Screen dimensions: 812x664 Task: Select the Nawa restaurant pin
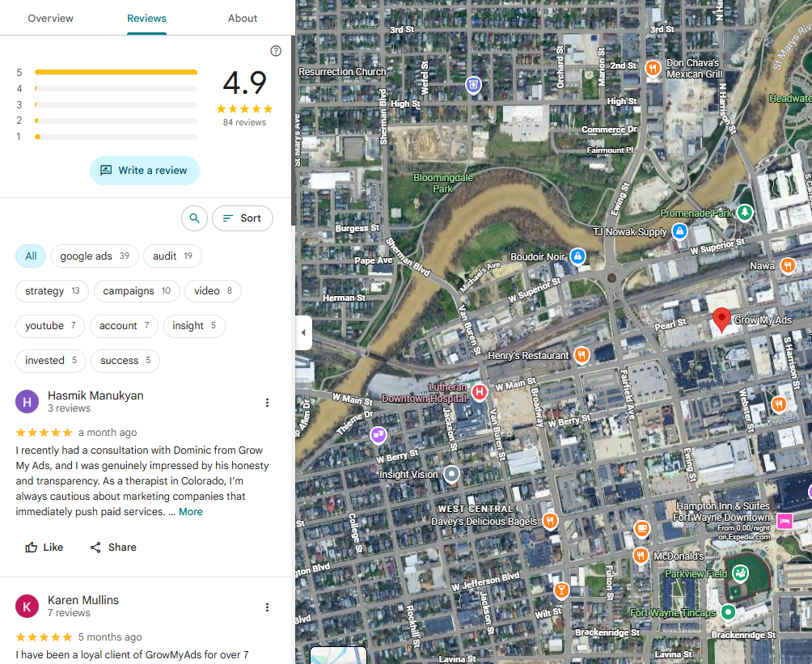pos(787,266)
